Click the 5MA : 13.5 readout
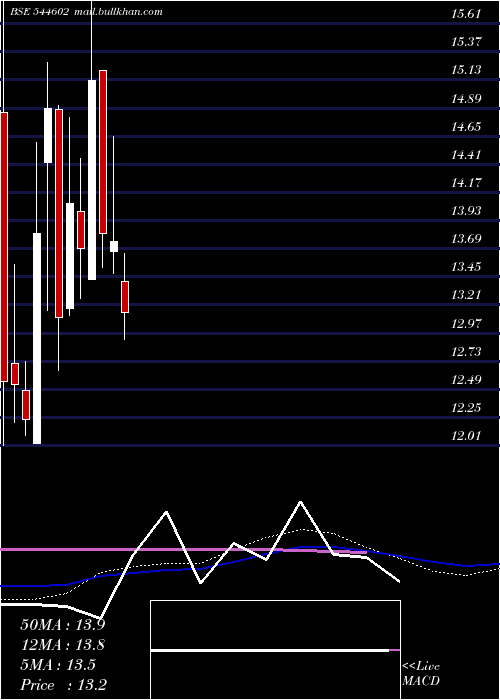The width and height of the screenshot is (500, 700). (x=58, y=665)
